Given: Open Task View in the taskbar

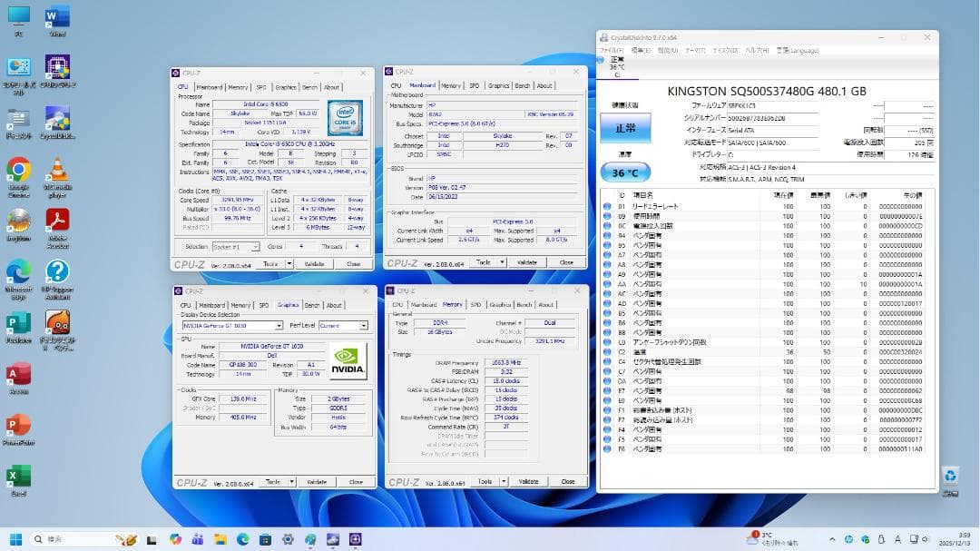Looking at the screenshot, I should tap(152, 539).
